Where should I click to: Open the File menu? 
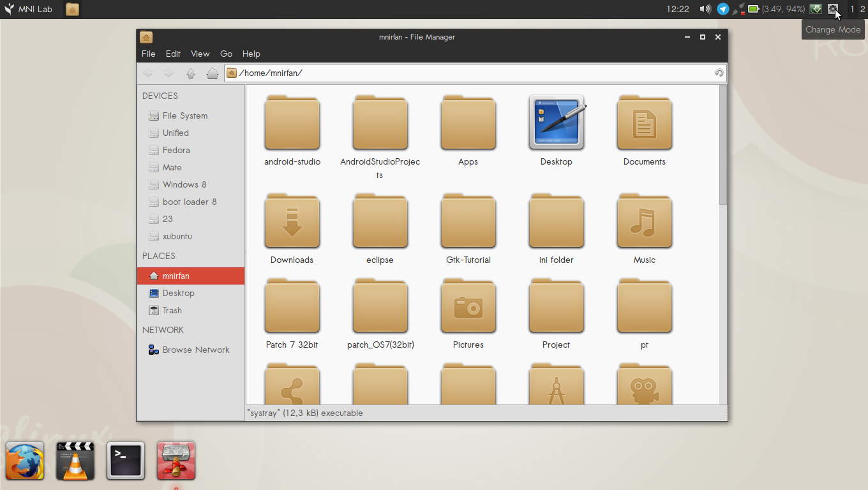point(148,54)
